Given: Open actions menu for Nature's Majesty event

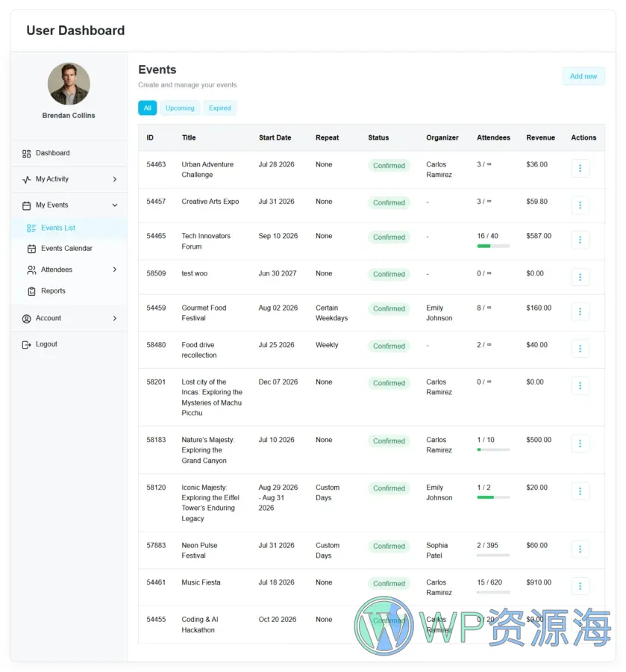Looking at the screenshot, I should (x=580, y=444).
